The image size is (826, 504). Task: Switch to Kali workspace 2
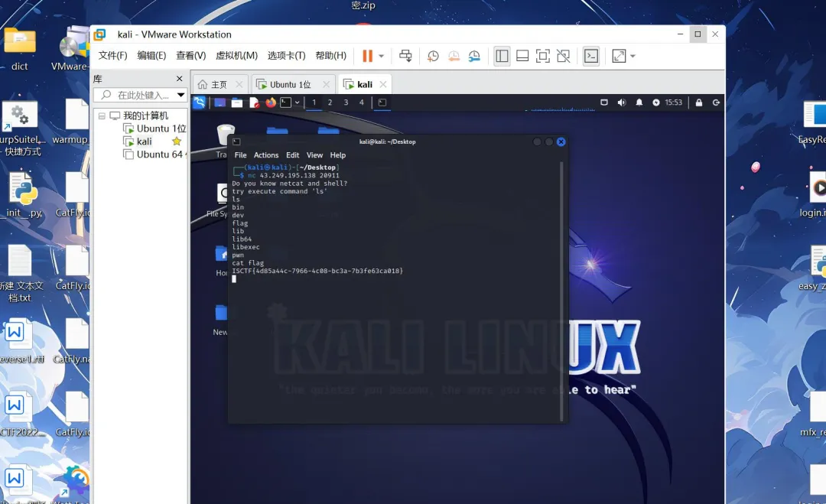pyautogui.click(x=330, y=102)
